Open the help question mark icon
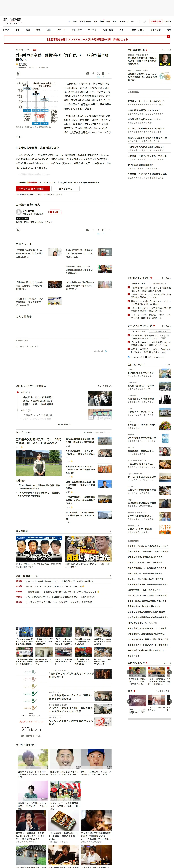Image resolution: width=174 pixels, height=868 pixels. click(x=144, y=21)
